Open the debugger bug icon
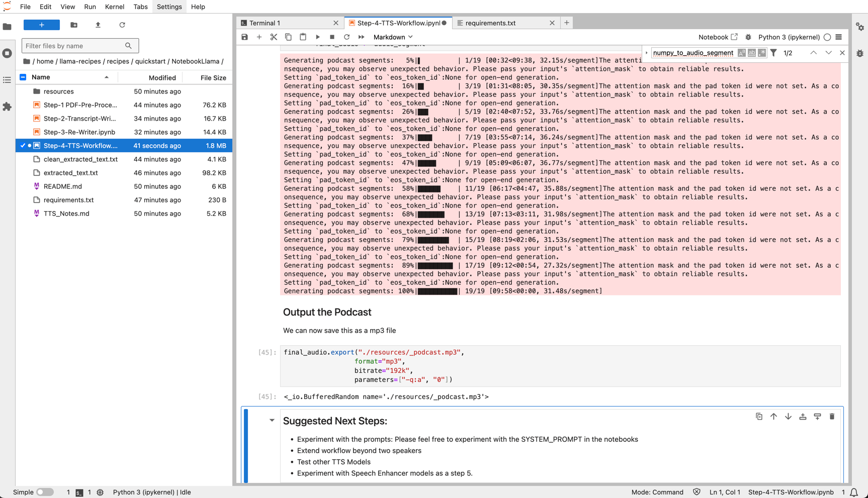868x498 pixels. coord(748,37)
